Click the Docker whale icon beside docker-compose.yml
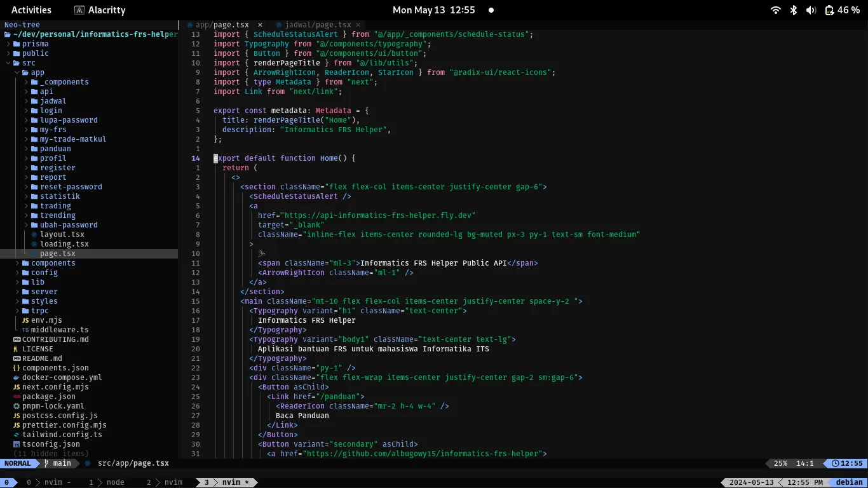Image resolution: width=868 pixels, height=488 pixels. (17, 377)
